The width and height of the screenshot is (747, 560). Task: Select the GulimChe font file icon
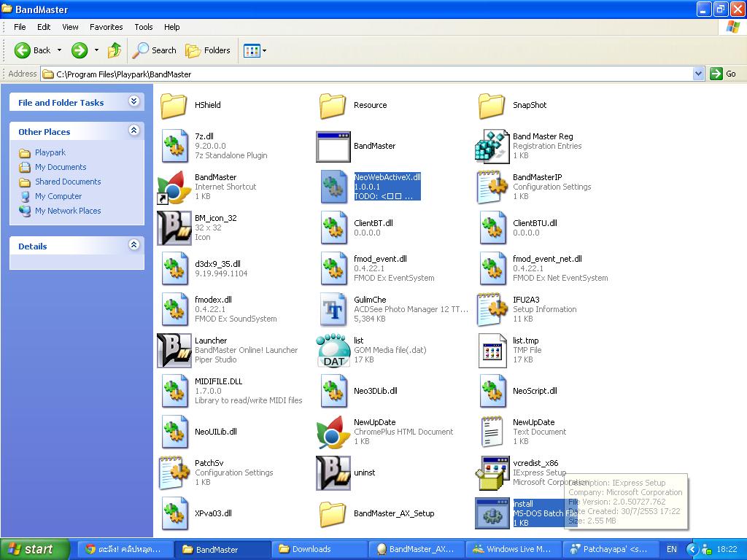[x=333, y=309]
